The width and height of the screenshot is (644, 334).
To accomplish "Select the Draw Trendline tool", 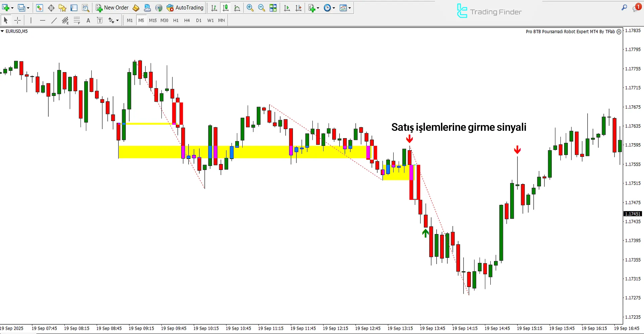I will (x=54, y=20).
